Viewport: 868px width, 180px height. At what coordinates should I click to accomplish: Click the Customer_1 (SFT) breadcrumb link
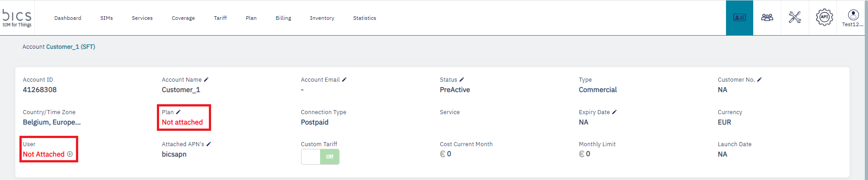click(x=71, y=47)
